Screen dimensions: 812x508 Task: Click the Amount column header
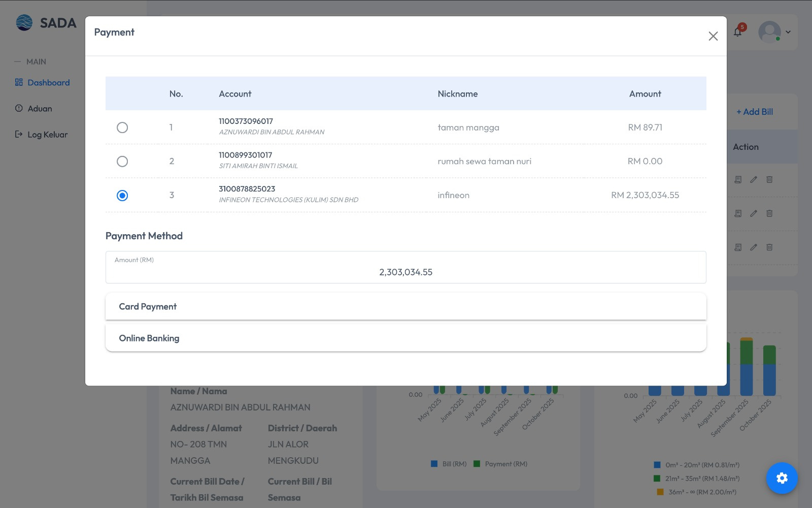tap(645, 94)
